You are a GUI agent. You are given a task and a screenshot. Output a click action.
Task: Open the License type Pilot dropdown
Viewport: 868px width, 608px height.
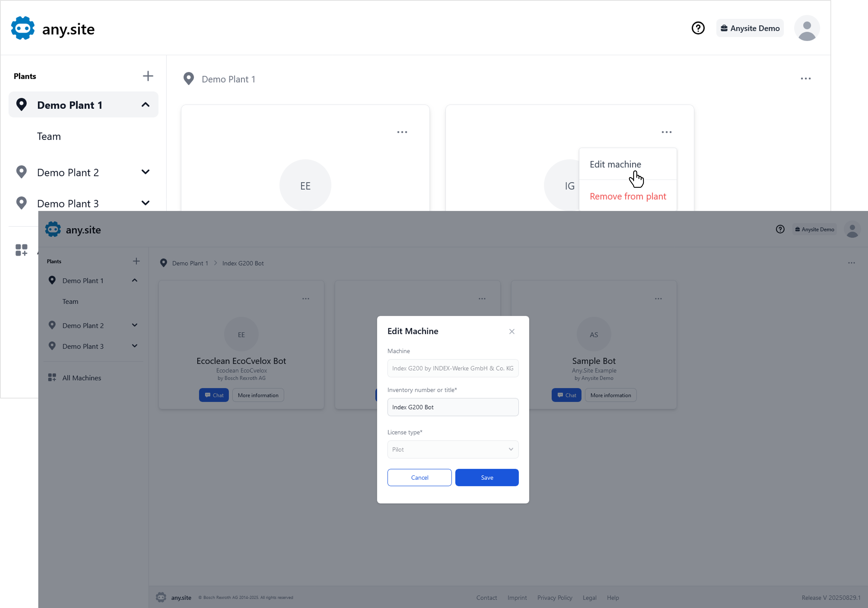[453, 449]
